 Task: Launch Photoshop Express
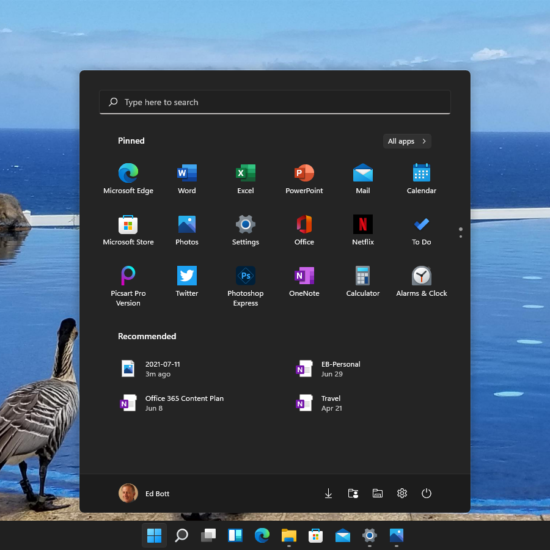point(245,286)
